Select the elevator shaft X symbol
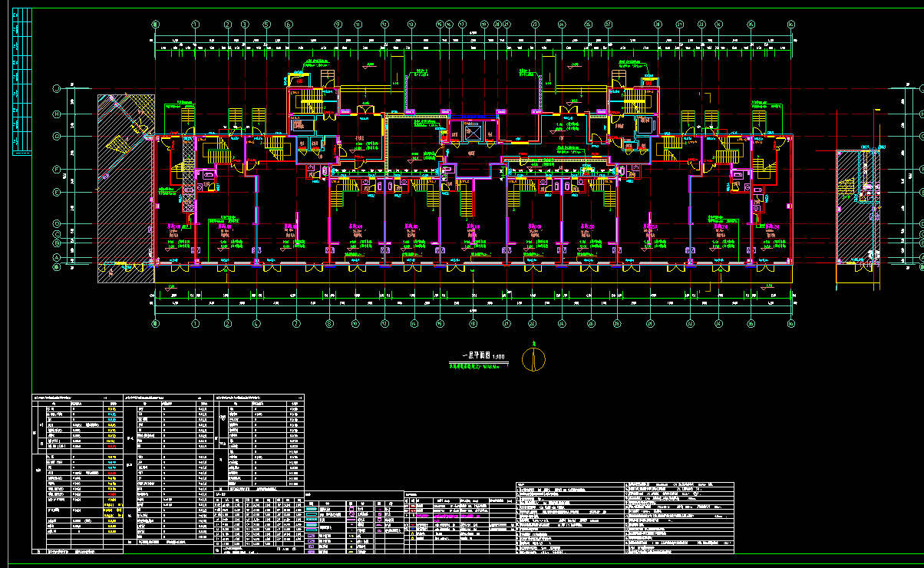924x568 pixels. click(x=471, y=133)
